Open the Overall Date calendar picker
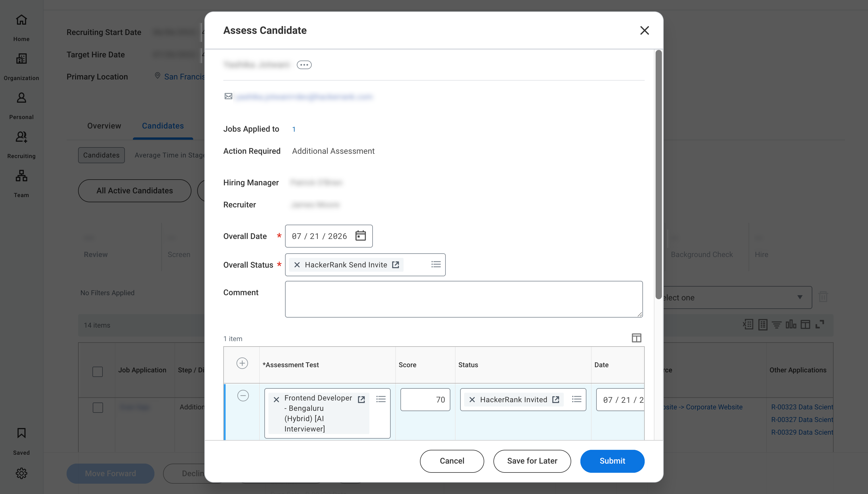This screenshot has height=494, width=868. (x=360, y=236)
